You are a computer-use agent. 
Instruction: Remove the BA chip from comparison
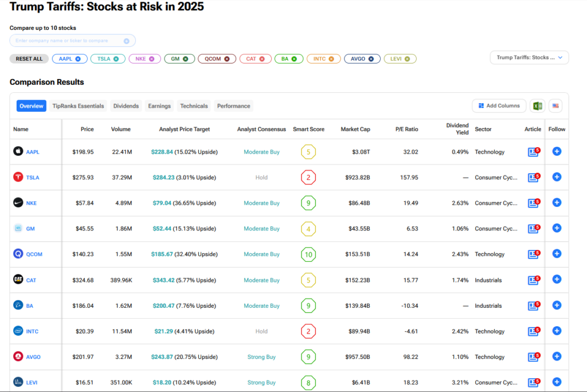294,59
